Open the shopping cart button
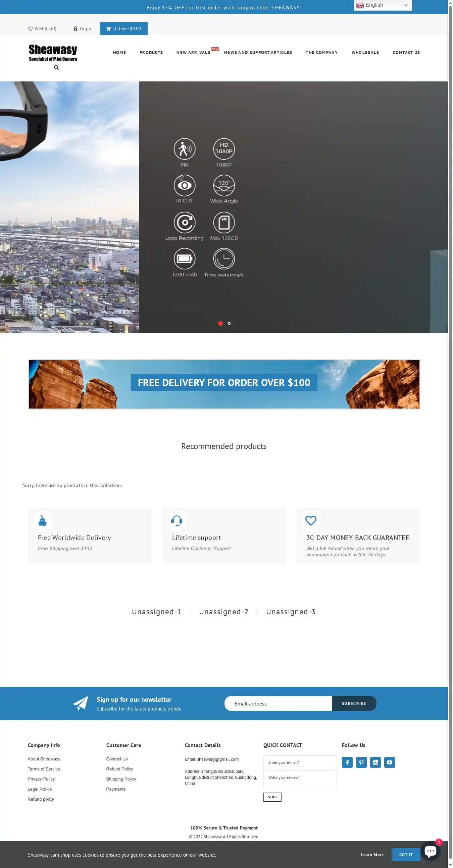 (123, 28)
